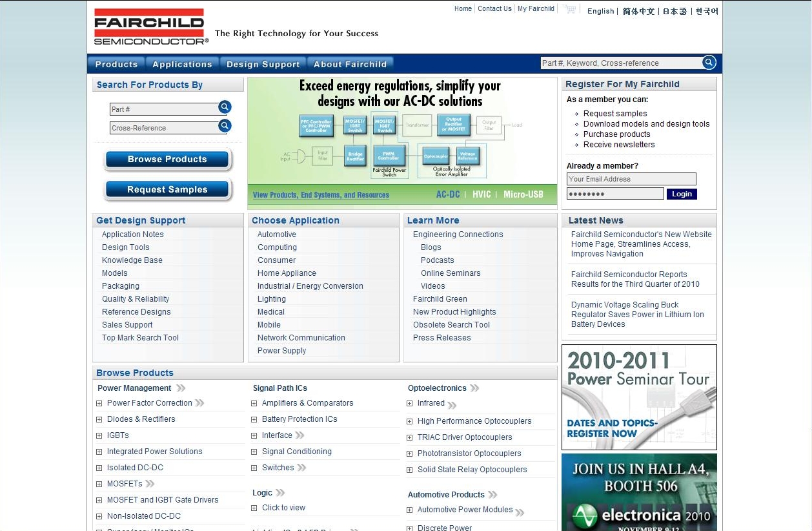Click the Fairchild Semiconductor logo
Screen dimensions: 812x531
(x=149, y=26)
